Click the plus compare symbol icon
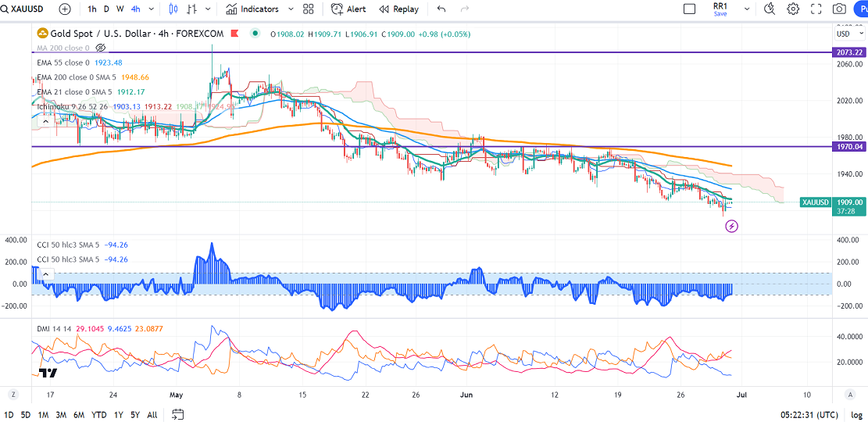The width and height of the screenshot is (868, 422). pyautogui.click(x=65, y=9)
